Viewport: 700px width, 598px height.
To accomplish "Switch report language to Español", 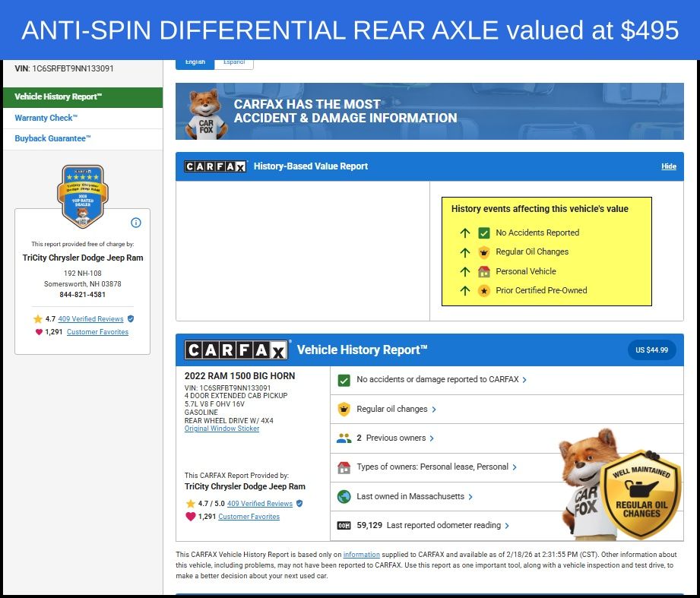I will 233,62.
